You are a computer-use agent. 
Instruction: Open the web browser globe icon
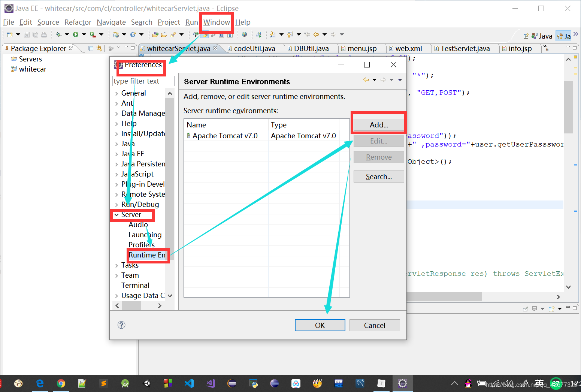(x=244, y=34)
